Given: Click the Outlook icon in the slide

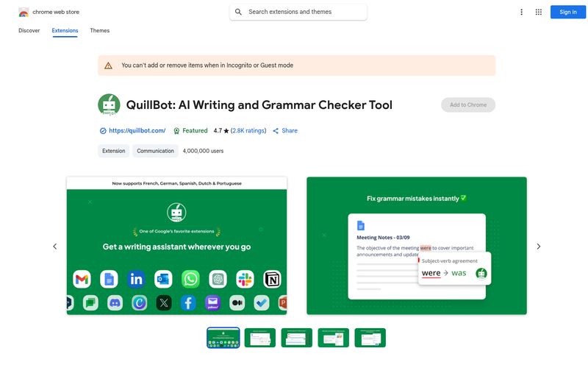Looking at the screenshot, I should [x=163, y=279].
